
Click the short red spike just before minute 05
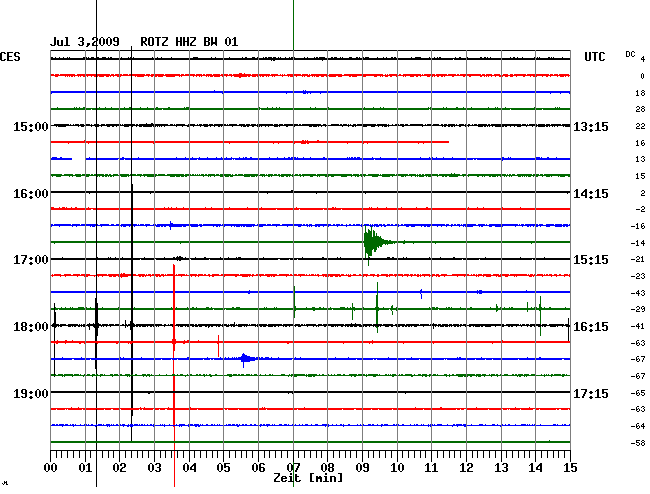pyautogui.click(x=218, y=346)
